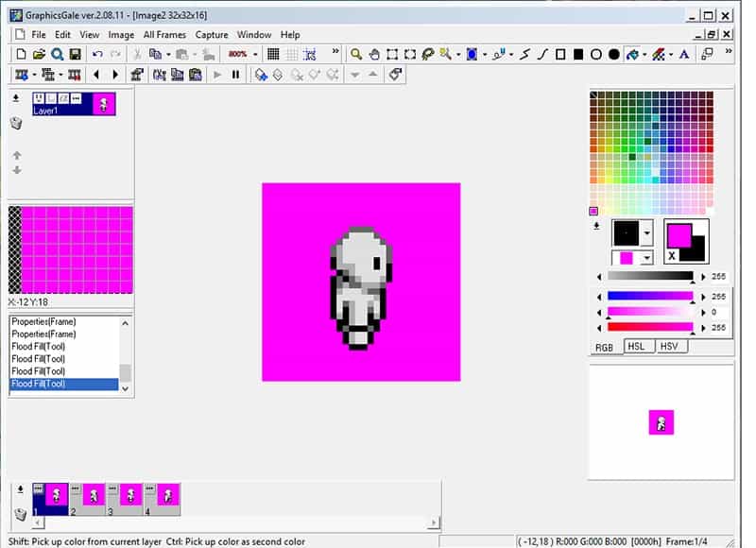
Task: Toggle the pixel grid display icon
Action: pyautogui.click(x=273, y=54)
